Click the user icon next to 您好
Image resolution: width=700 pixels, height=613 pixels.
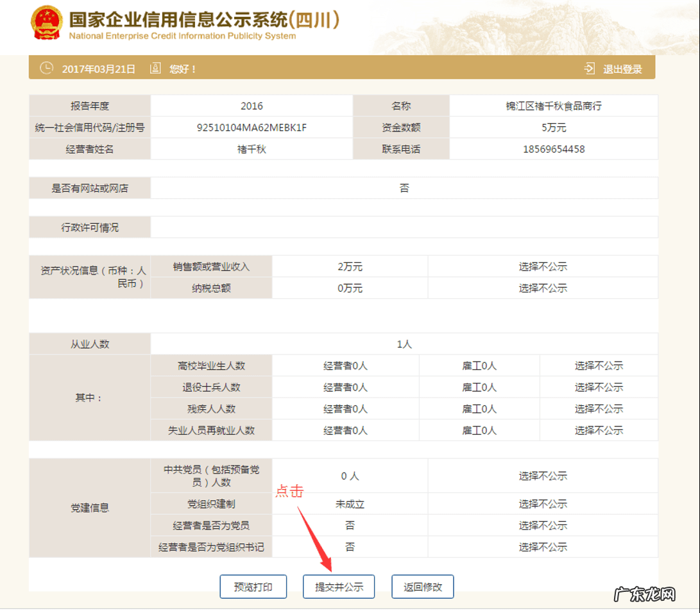coord(155,69)
